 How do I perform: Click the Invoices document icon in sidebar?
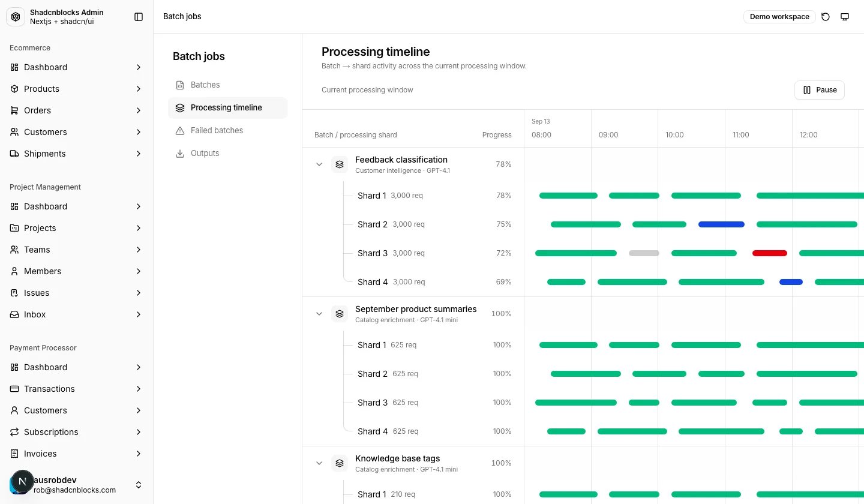(x=14, y=454)
